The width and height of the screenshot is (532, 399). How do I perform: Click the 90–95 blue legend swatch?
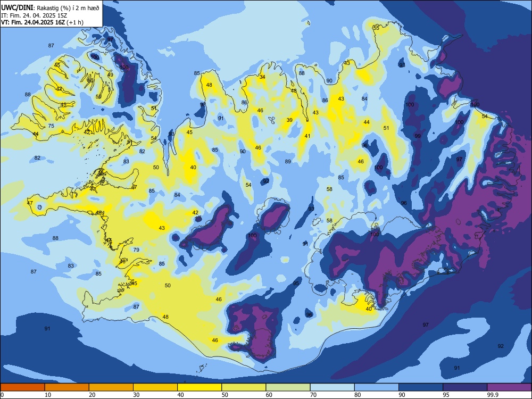click(x=421, y=387)
